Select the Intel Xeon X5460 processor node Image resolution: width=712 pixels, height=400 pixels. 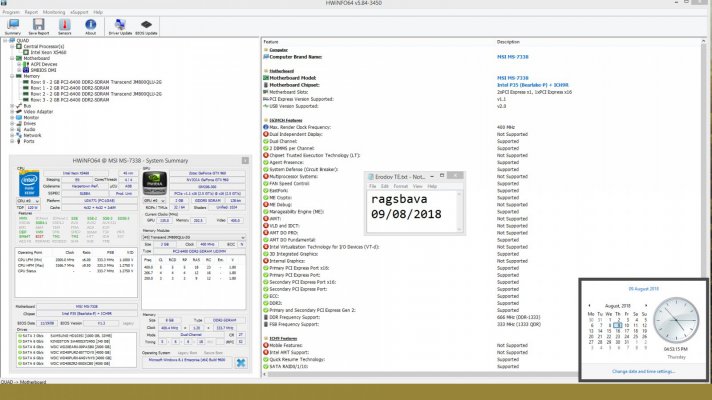pos(48,52)
